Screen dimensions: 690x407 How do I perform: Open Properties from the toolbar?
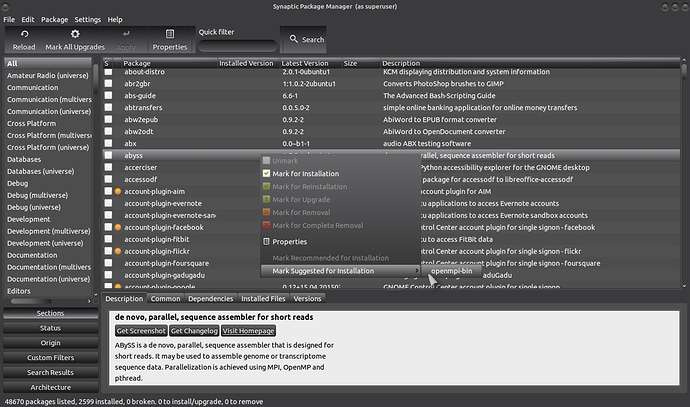[x=170, y=40]
